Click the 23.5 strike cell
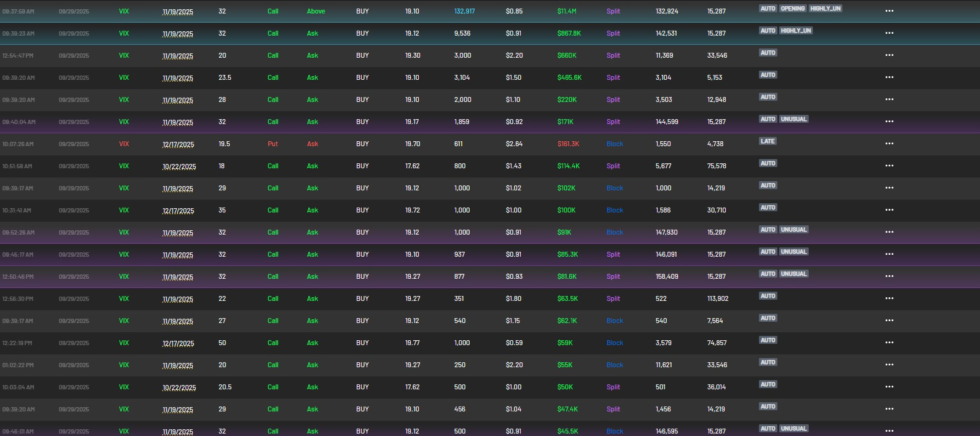 click(225, 77)
